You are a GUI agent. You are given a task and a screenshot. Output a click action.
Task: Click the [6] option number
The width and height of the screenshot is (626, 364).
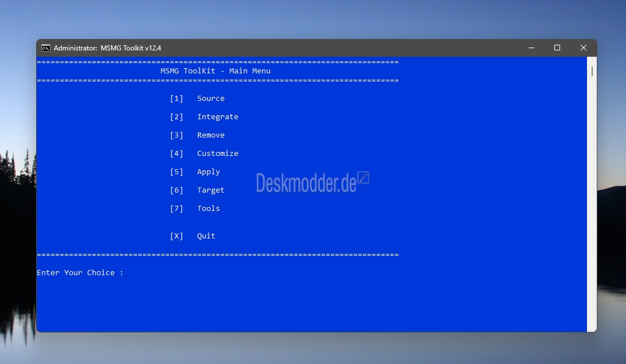(x=177, y=190)
